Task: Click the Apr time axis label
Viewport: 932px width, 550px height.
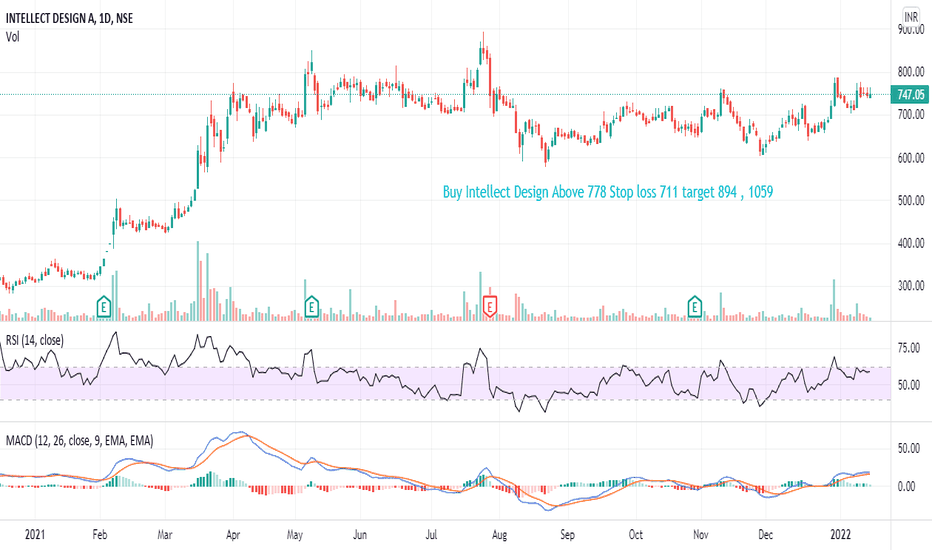Action: coord(233,535)
